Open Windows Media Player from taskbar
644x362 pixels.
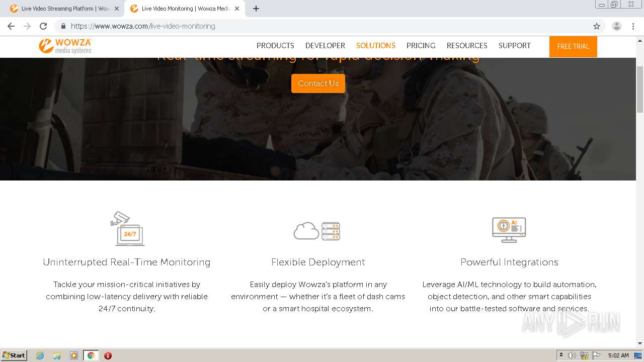[74, 355]
